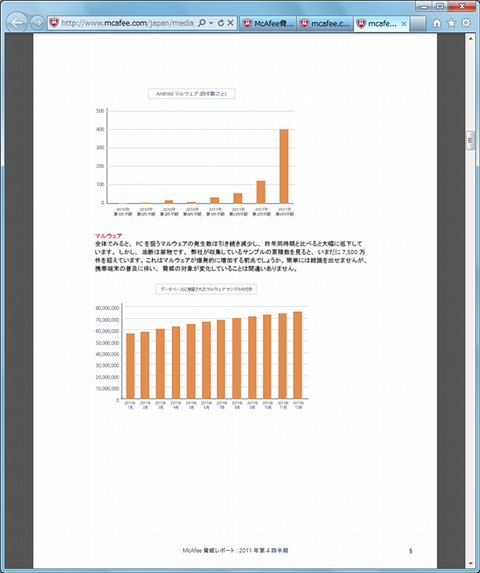Expand the address bar autocomplete dropdown arrow
The height and width of the screenshot is (573, 480).
pyautogui.click(x=211, y=23)
